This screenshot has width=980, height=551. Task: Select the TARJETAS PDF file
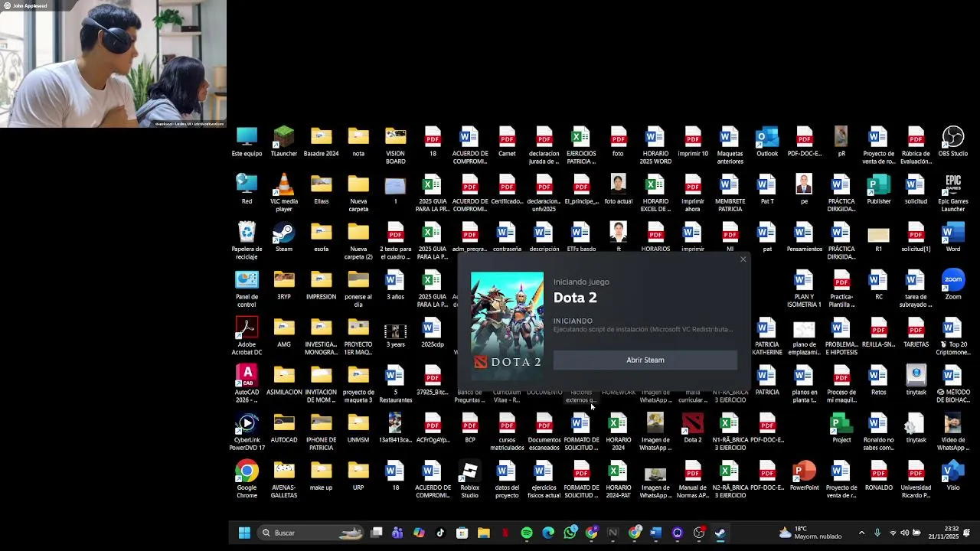pos(916,332)
